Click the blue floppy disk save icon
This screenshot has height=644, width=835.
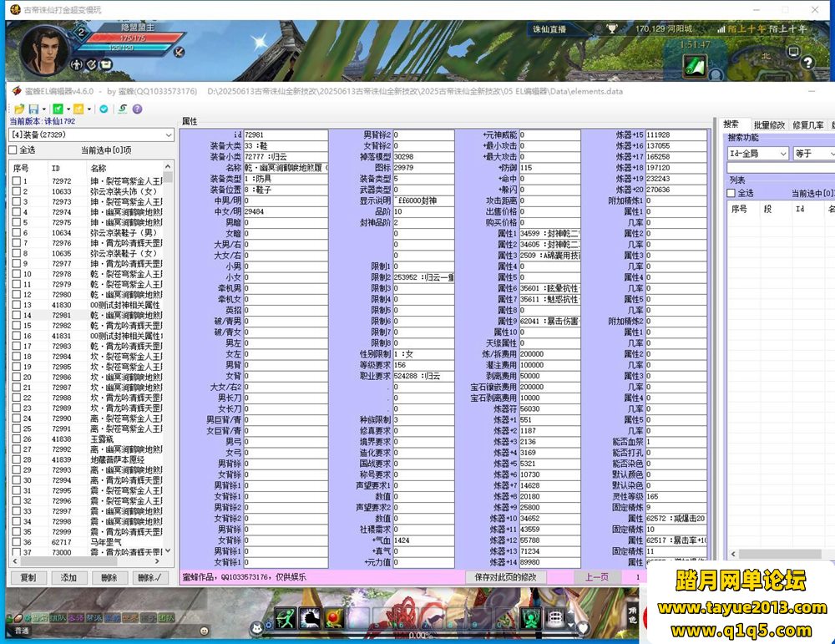pos(33,109)
